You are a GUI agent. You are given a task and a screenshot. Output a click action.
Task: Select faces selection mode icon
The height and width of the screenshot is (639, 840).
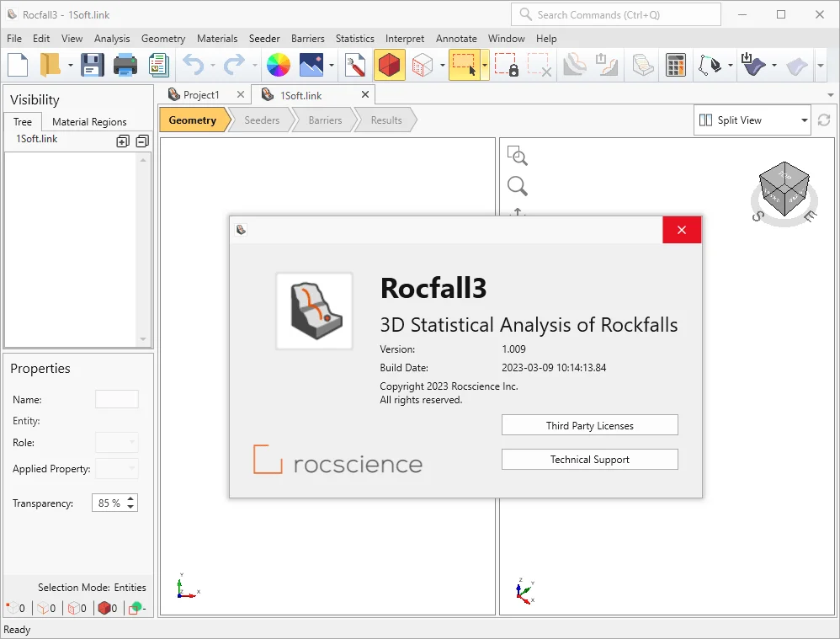tap(77, 608)
